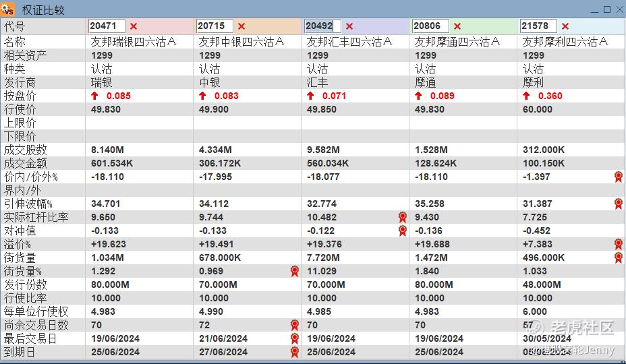The image size is (626, 364).
Task: Select the name 友邦汇丰四六沽A
Action: (349, 42)
